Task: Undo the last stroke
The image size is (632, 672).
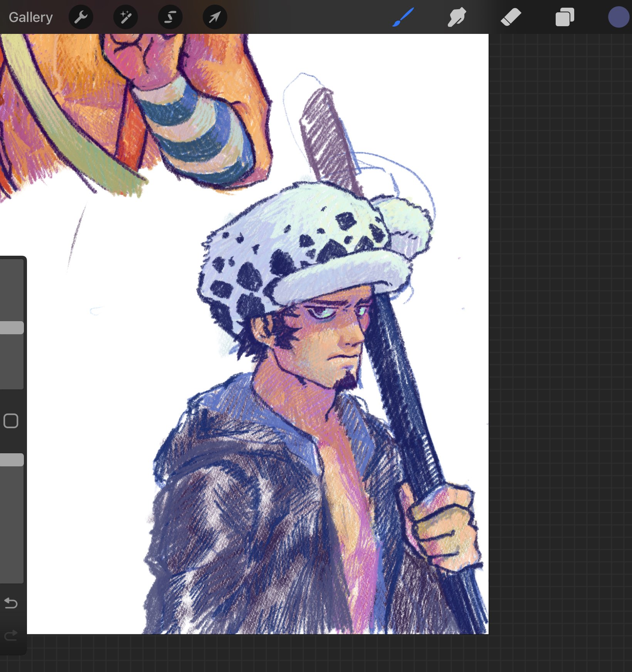Action: click(11, 603)
